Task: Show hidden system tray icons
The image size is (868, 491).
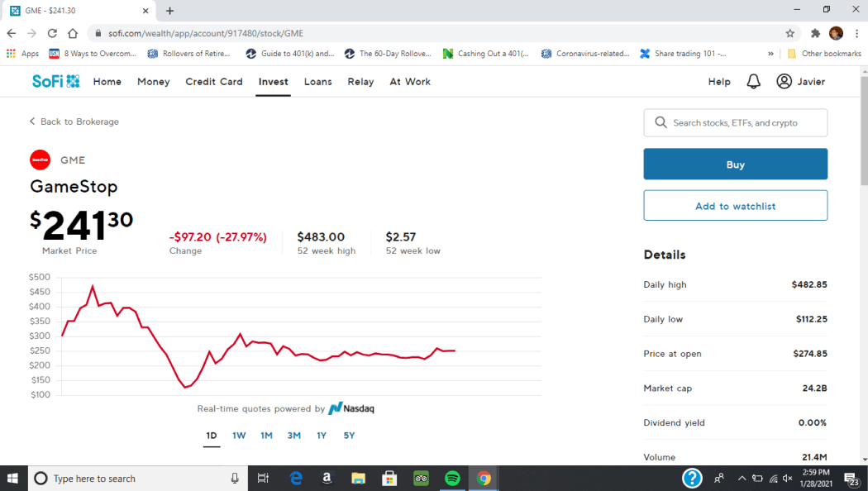Action: [742, 478]
